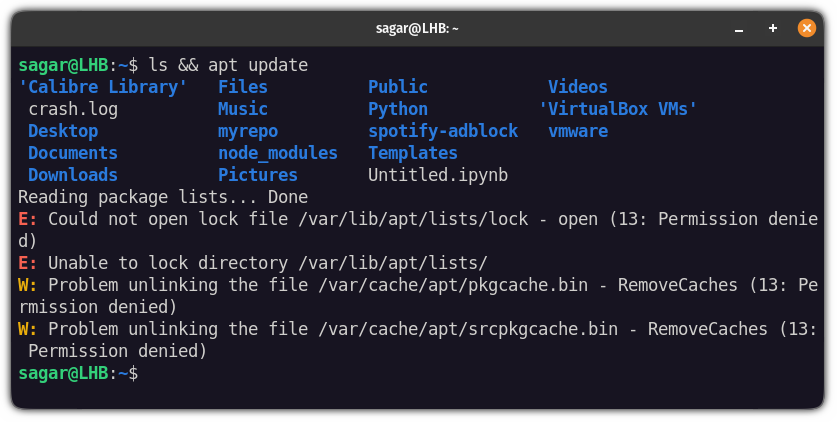837x422 pixels.
Task: Click the 'Reading package lists... Done' line
Action: point(163,197)
